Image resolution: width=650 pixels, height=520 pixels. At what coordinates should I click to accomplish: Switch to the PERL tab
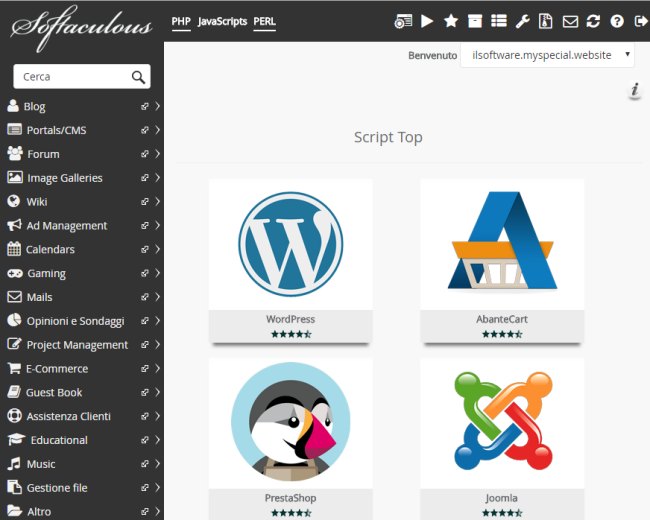[264, 22]
